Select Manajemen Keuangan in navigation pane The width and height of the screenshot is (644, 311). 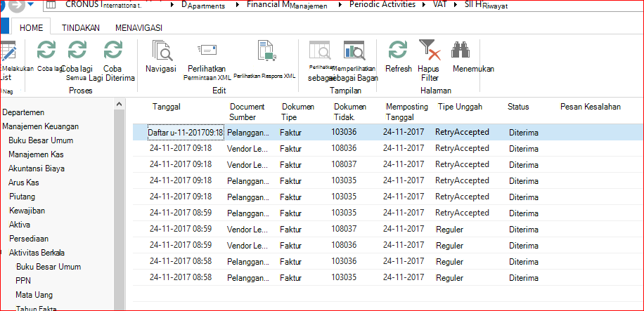click(x=40, y=126)
